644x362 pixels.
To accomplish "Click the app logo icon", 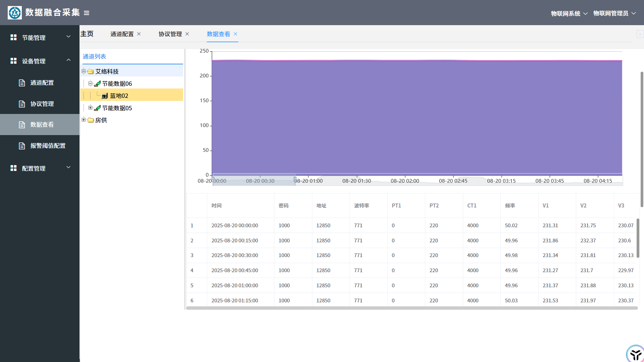I will coord(15,13).
